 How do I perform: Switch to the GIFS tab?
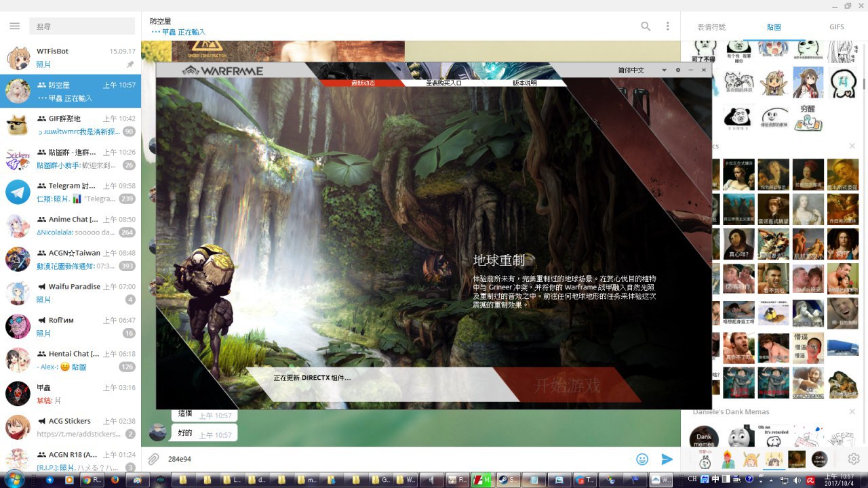pyautogui.click(x=837, y=27)
